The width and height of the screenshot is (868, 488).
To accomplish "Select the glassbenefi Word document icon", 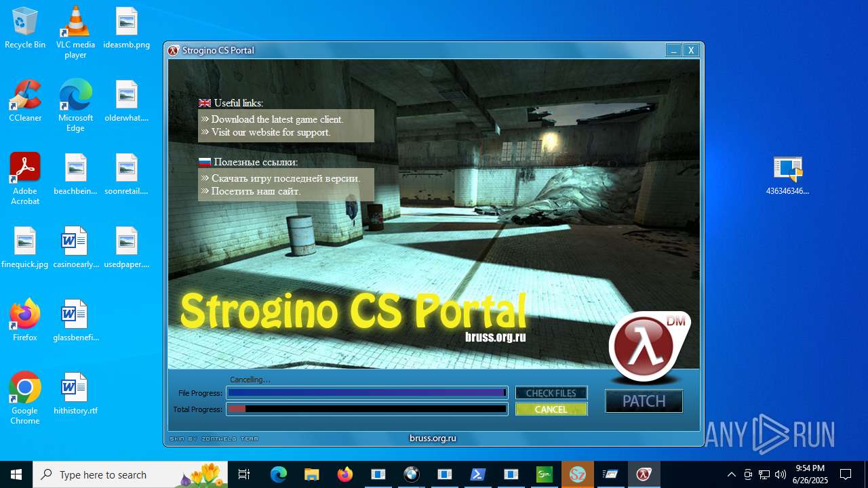I will click(75, 321).
